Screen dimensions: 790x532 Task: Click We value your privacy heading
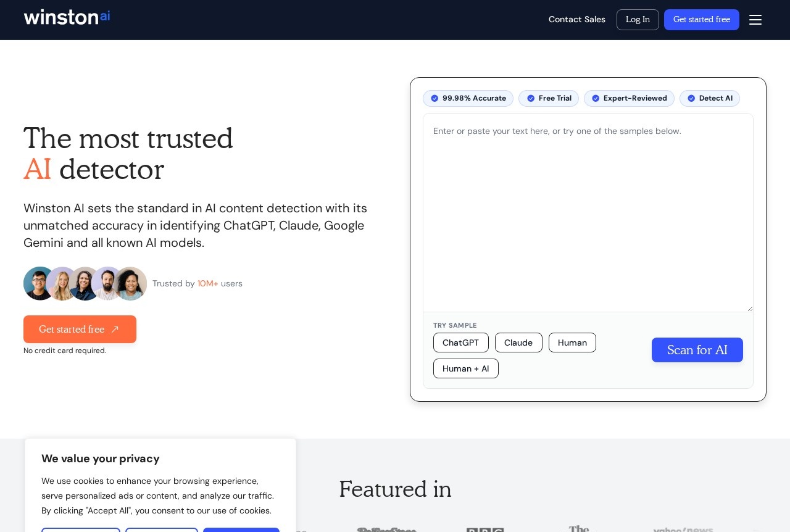(x=101, y=459)
